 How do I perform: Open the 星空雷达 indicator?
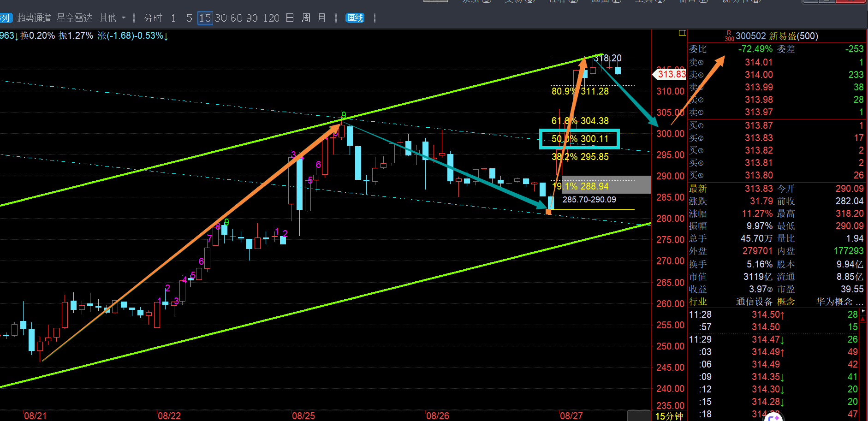point(74,18)
